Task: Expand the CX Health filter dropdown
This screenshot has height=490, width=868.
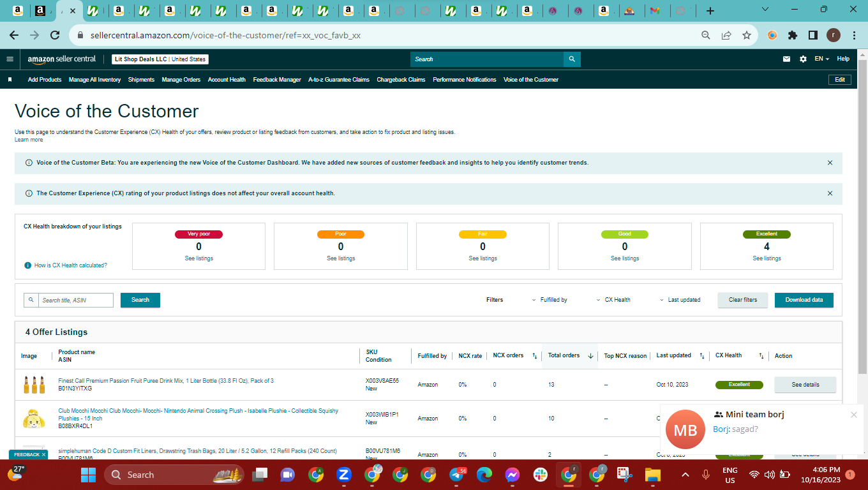Action: tap(613, 300)
